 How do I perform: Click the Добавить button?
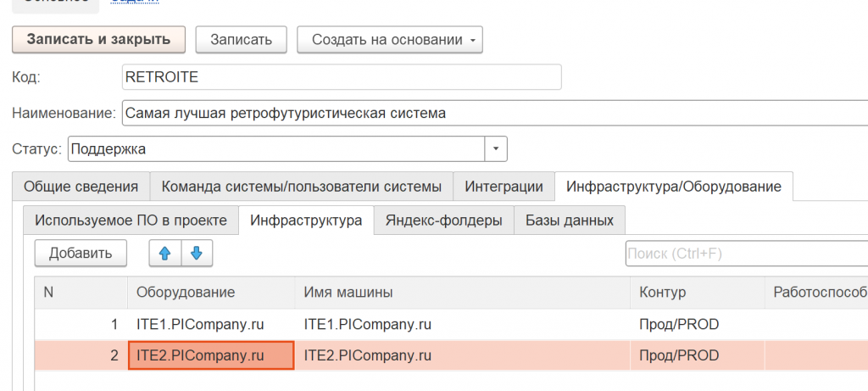click(81, 253)
